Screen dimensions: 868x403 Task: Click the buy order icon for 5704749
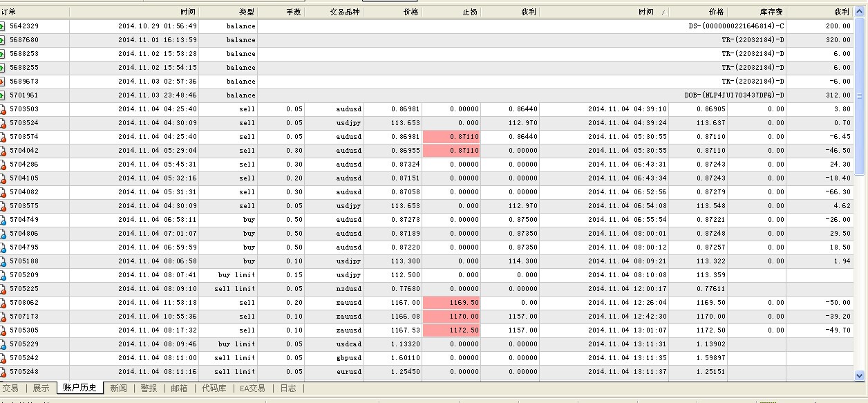3,220
